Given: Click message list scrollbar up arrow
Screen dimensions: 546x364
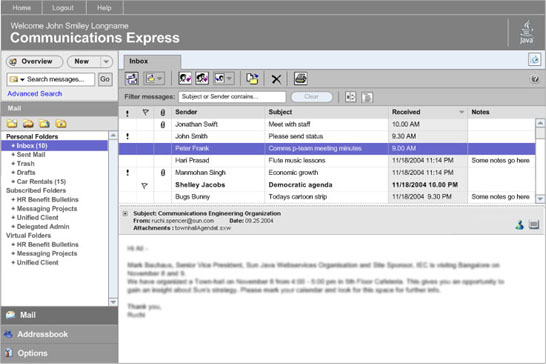Looking at the screenshot, I should click(540, 123).
